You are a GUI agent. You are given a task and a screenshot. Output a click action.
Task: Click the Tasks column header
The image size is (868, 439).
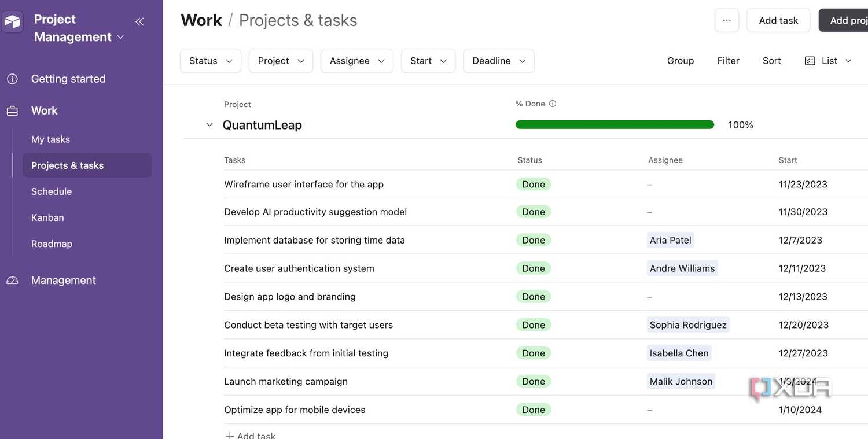pos(235,160)
